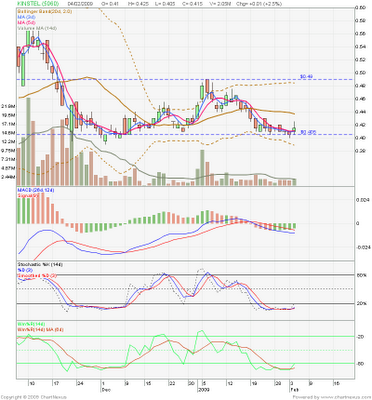The width and height of the screenshot is (372, 400).
Task: Click the red Signal legend label
Action: (27, 196)
